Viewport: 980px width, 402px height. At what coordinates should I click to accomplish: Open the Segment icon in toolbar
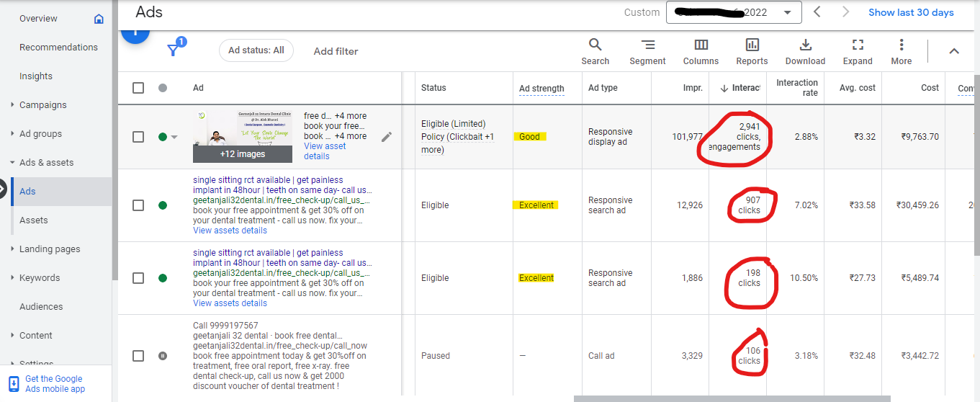647,45
